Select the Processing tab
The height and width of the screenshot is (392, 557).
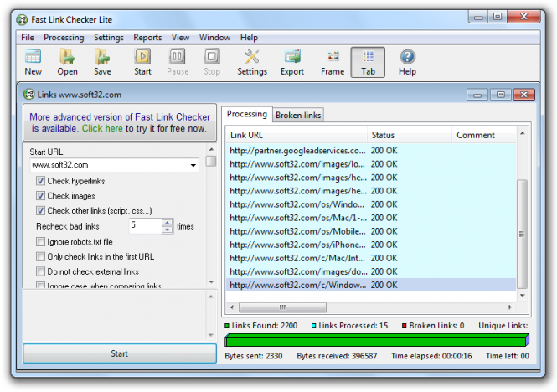(x=247, y=114)
